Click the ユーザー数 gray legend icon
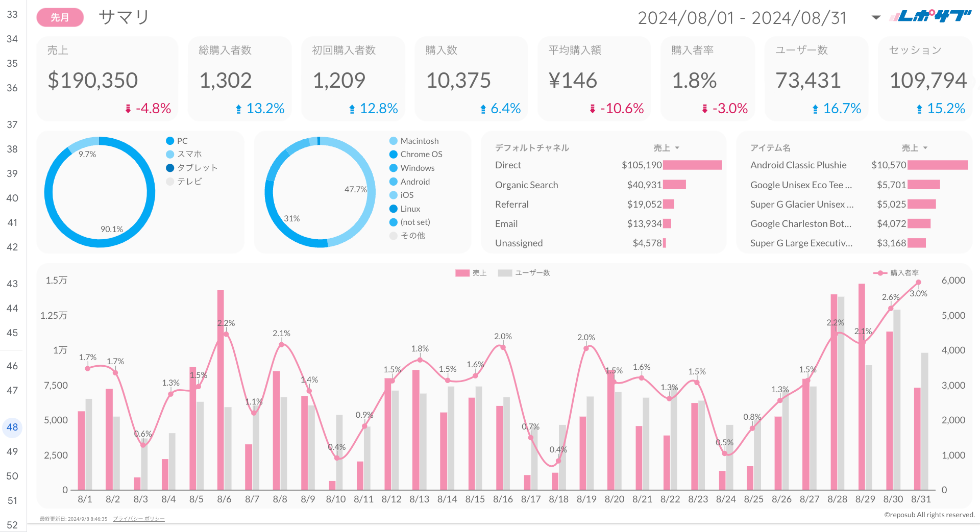 504,273
